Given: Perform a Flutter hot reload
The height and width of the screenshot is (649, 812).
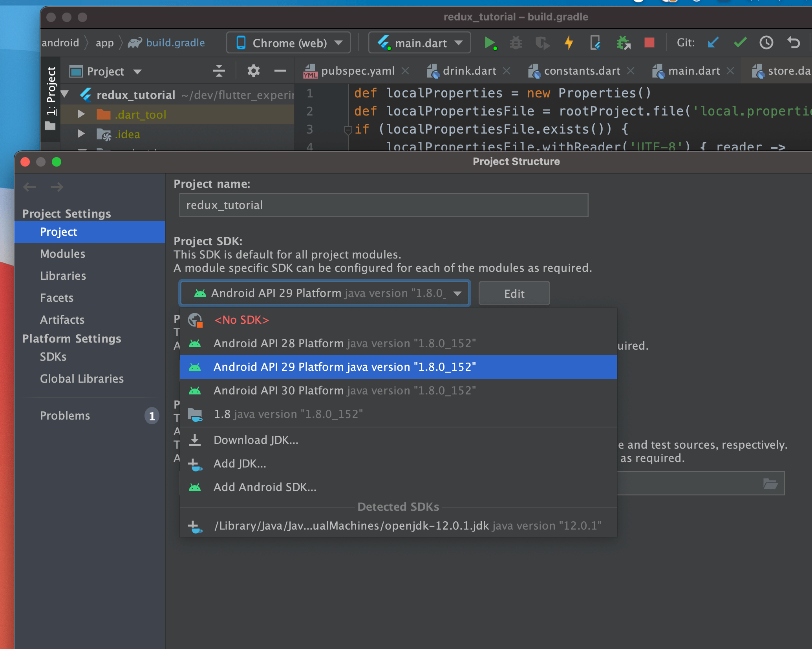Looking at the screenshot, I should click(569, 43).
